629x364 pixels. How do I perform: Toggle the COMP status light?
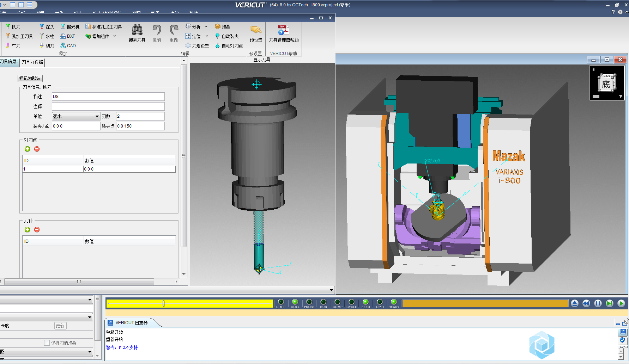pos(337,302)
